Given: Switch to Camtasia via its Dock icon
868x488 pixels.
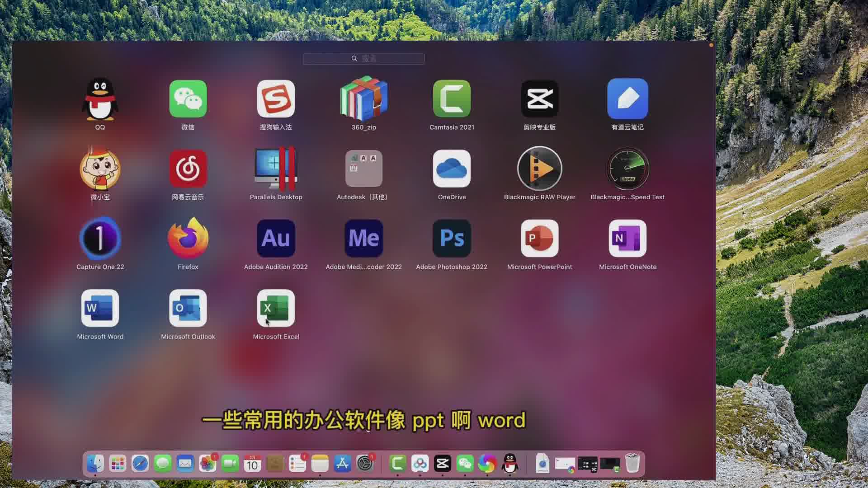Looking at the screenshot, I should tap(398, 464).
